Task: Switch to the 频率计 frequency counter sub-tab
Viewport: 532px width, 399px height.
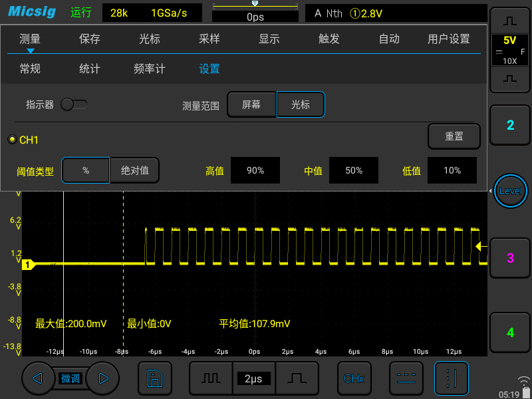Action: click(149, 69)
